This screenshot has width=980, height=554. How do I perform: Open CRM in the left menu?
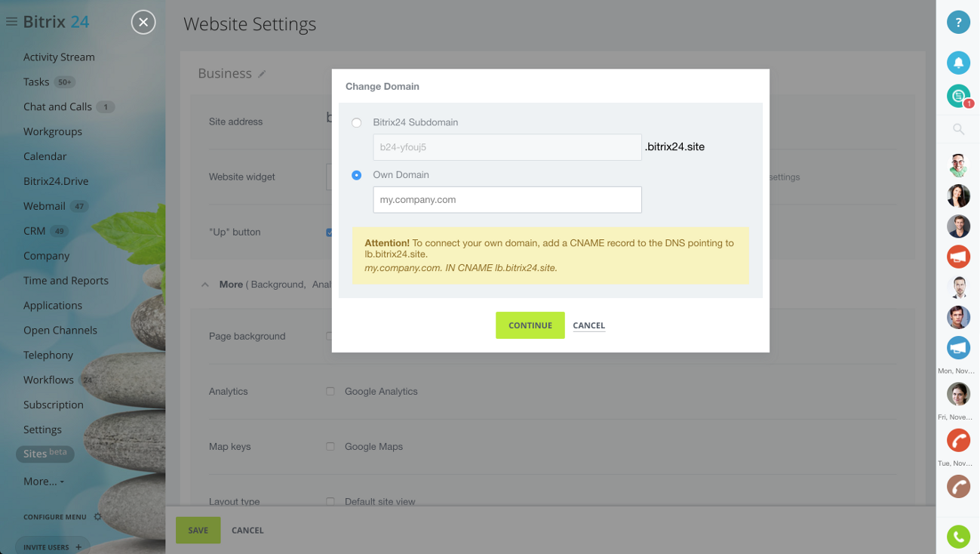click(35, 231)
